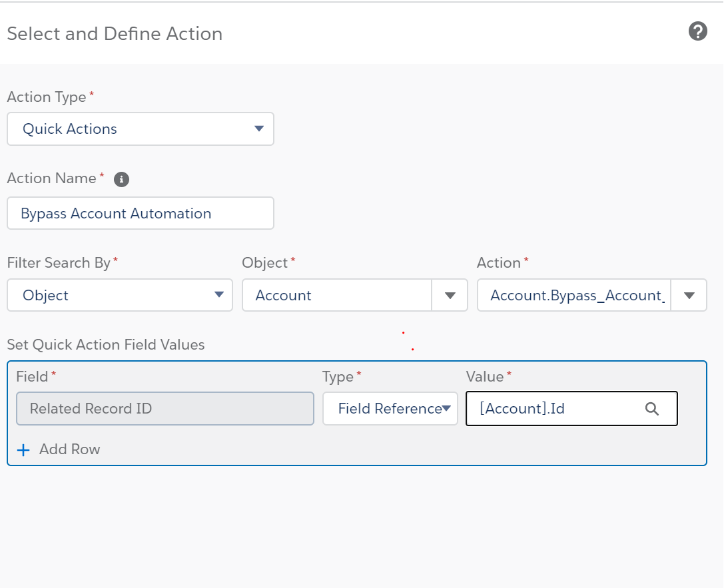This screenshot has width=724, height=588.
Task: Click the plus icon next to Add Row
Action: (23, 450)
